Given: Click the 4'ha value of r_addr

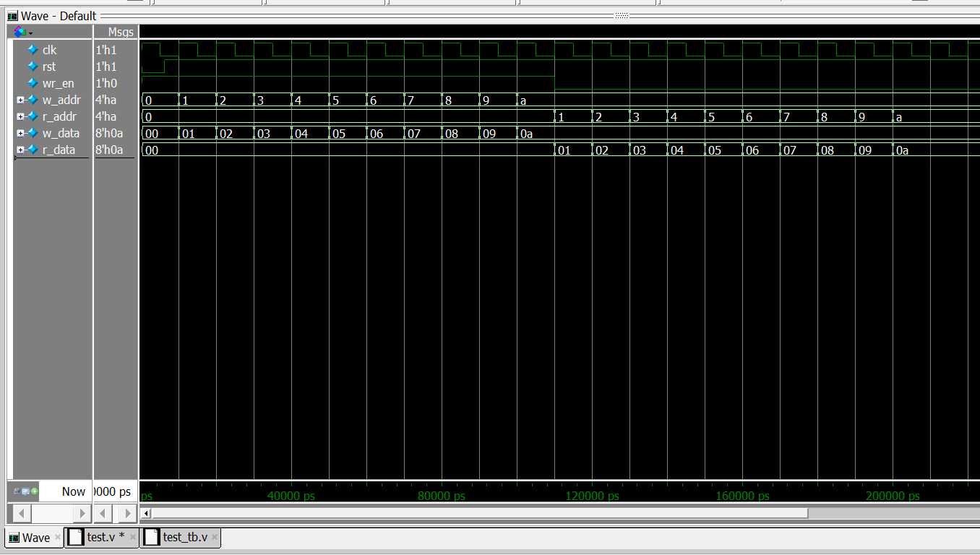Looking at the screenshot, I should click(x=106, y=116).
